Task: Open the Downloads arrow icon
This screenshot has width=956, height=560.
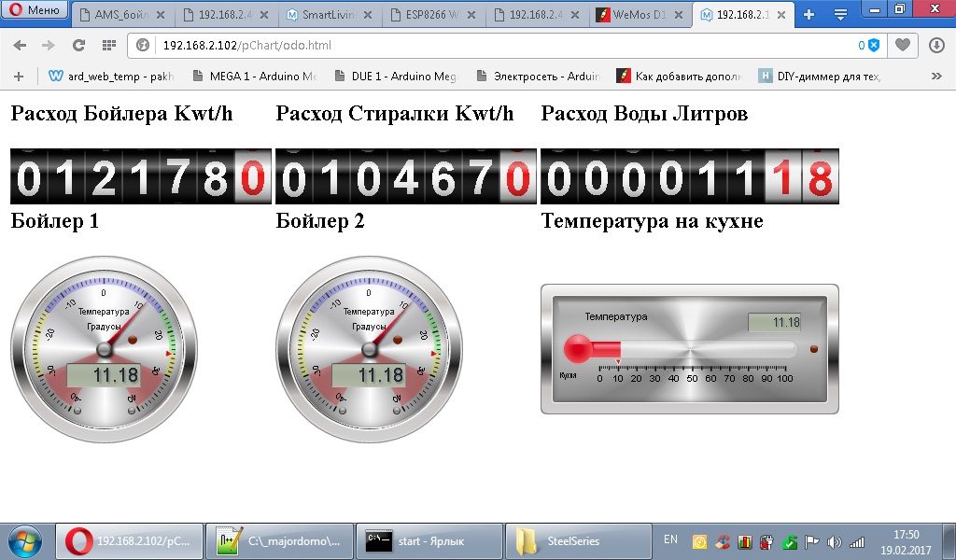Action: pyautogui.click(x=936, y=44)
